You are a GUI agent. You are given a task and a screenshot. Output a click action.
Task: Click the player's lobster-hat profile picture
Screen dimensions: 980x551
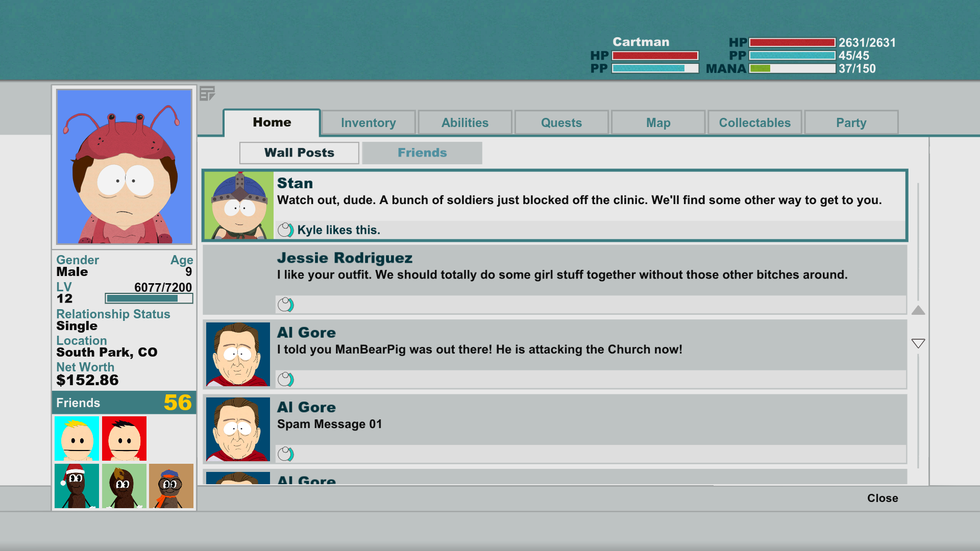(125, 167)
